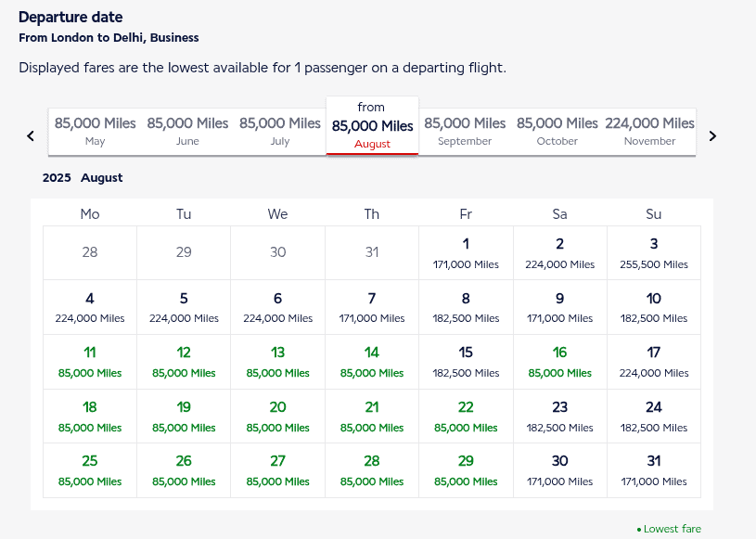
Task: Click the Lowest fare legend indicator
Action: click(x=668, y=528)
